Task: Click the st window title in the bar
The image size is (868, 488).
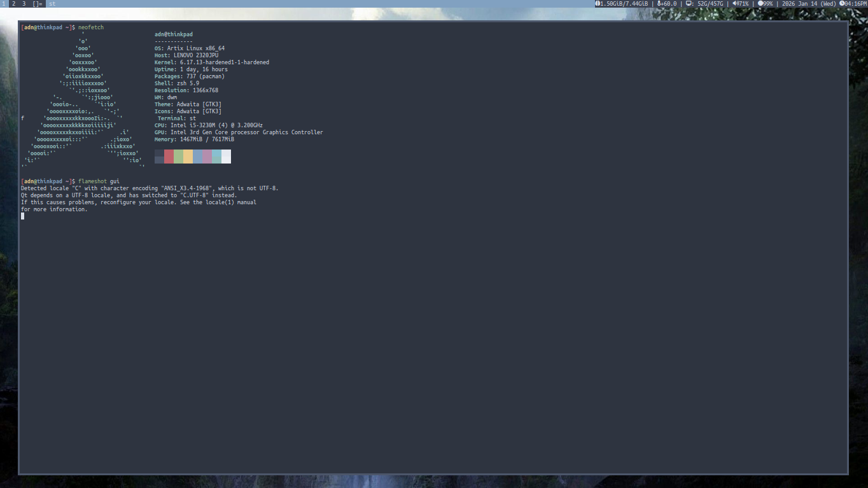Action: (x=52, y=4)
